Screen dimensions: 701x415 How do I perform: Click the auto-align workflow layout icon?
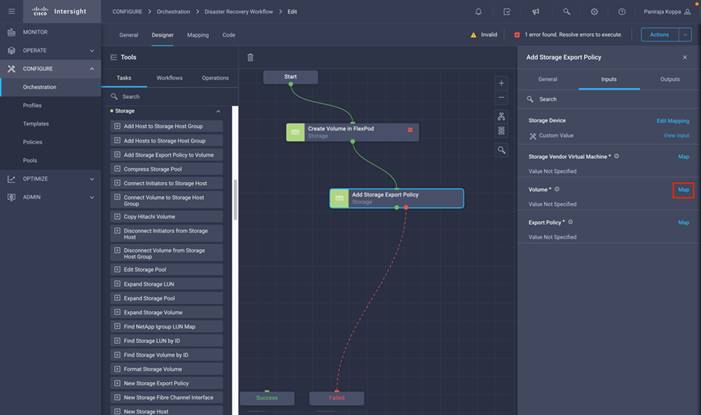point(501,116)
